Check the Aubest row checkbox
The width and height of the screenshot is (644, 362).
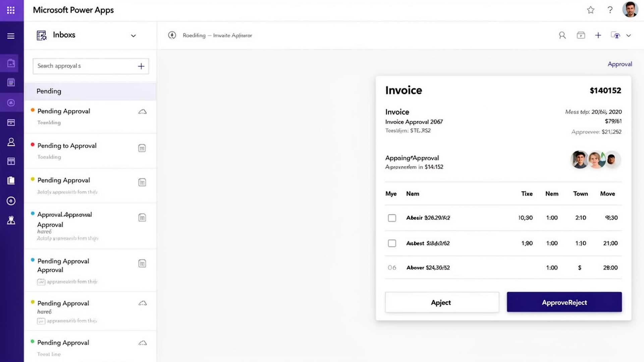click(x=392, y=243)
